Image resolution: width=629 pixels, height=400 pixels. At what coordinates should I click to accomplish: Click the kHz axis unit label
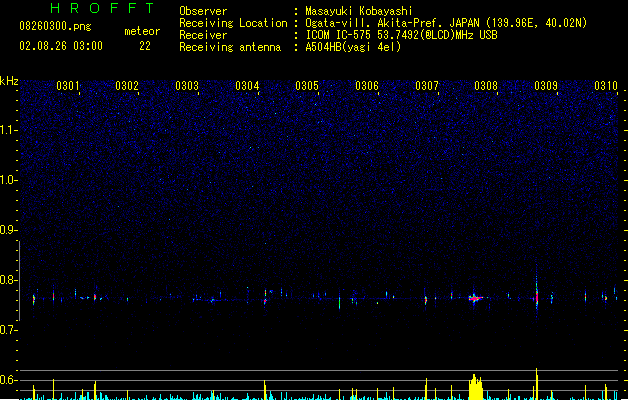point(9,81)
